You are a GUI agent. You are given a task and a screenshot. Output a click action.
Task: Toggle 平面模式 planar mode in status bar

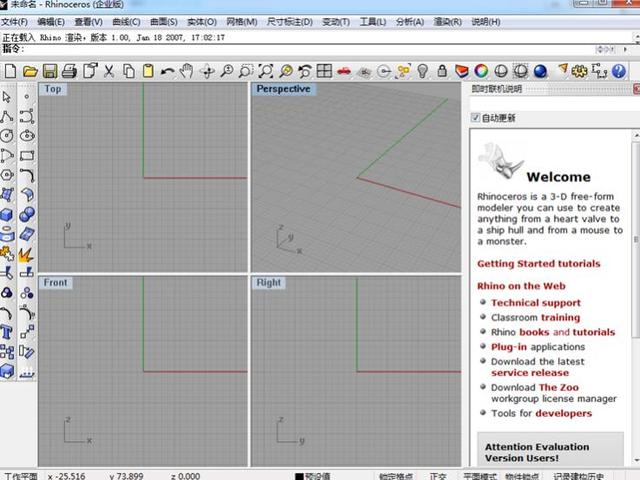click(480, 476)
